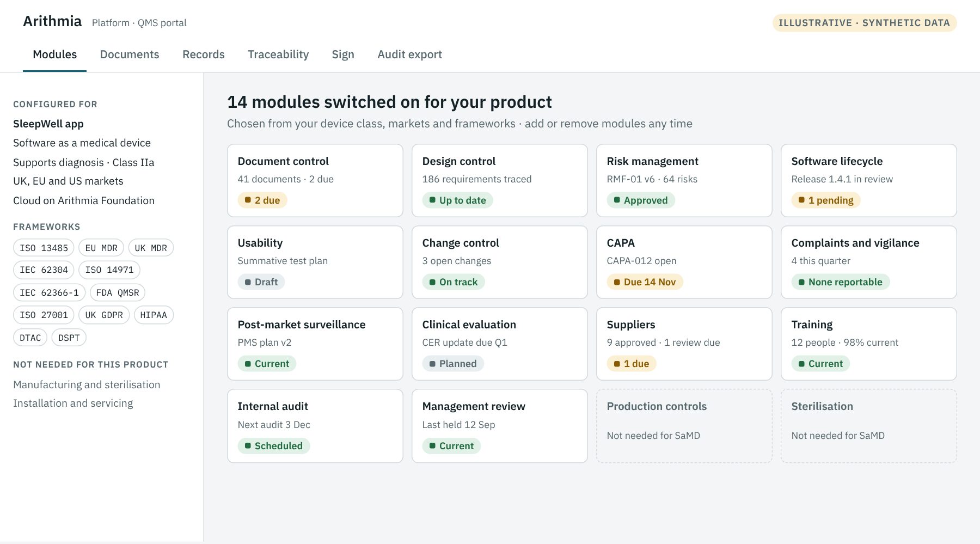
Task: Select the FDA QMSR framework chip
Action: coord(118,293)
